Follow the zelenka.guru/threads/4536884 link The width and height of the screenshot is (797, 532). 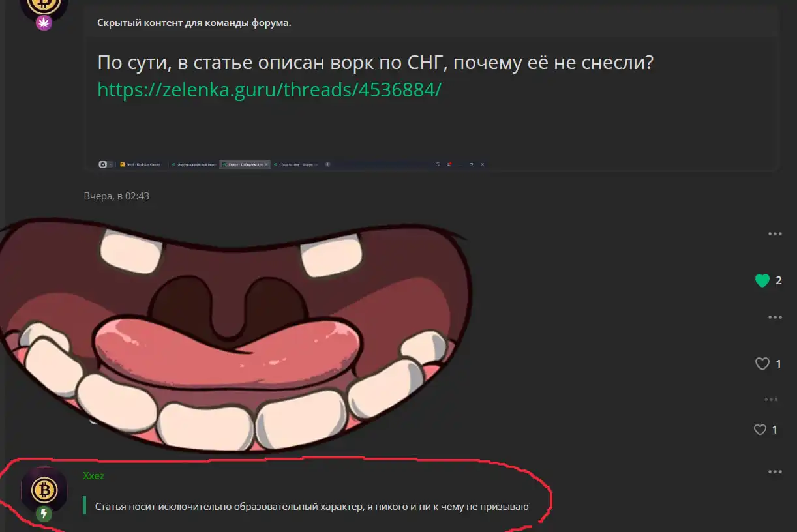(x=269, y=89)
